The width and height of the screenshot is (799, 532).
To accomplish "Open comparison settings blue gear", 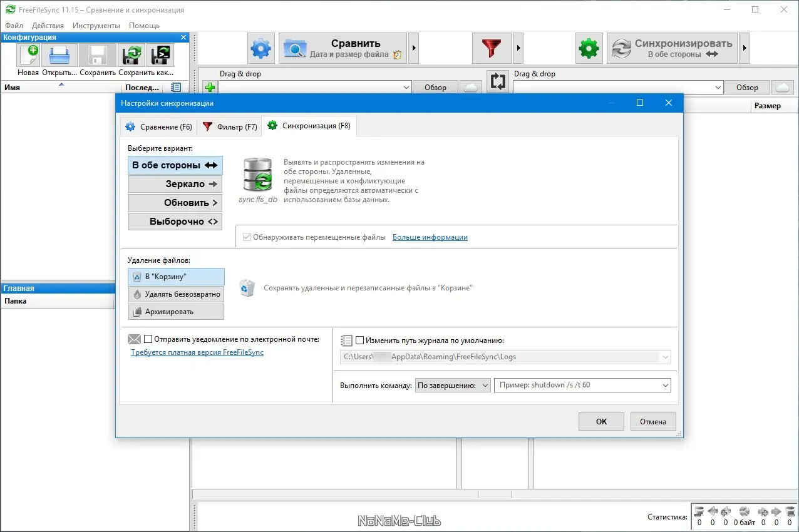I will [261, 48].
